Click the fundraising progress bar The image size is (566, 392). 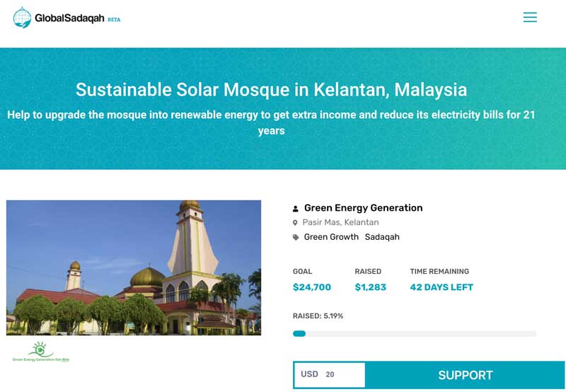pyautogui.click(x=415, y=333)
